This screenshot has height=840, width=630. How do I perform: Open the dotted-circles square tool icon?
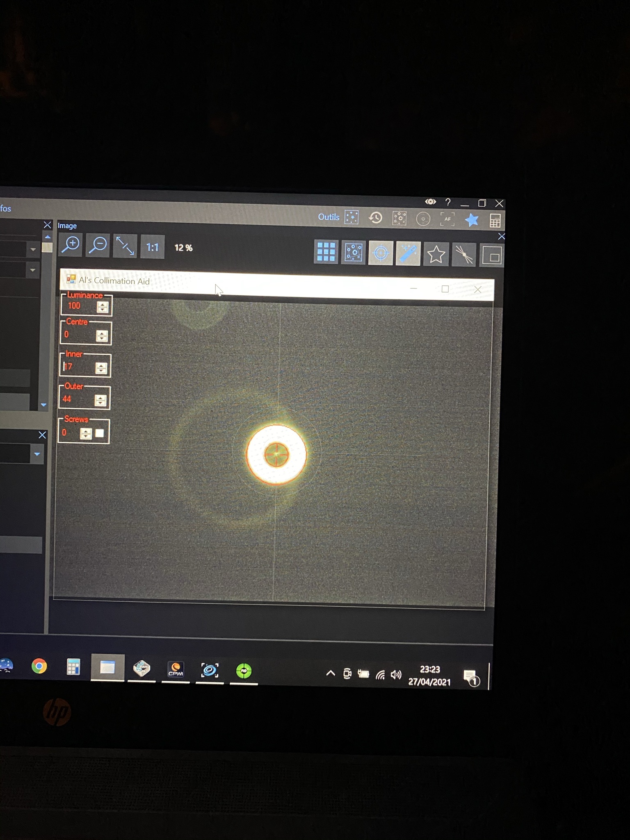(399, 218)
